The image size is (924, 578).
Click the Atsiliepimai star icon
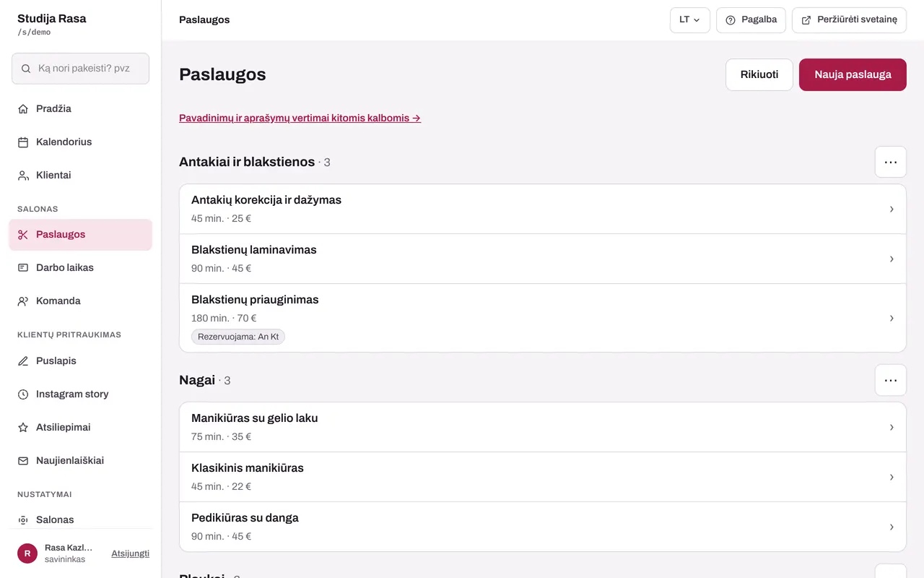(23, 428)
